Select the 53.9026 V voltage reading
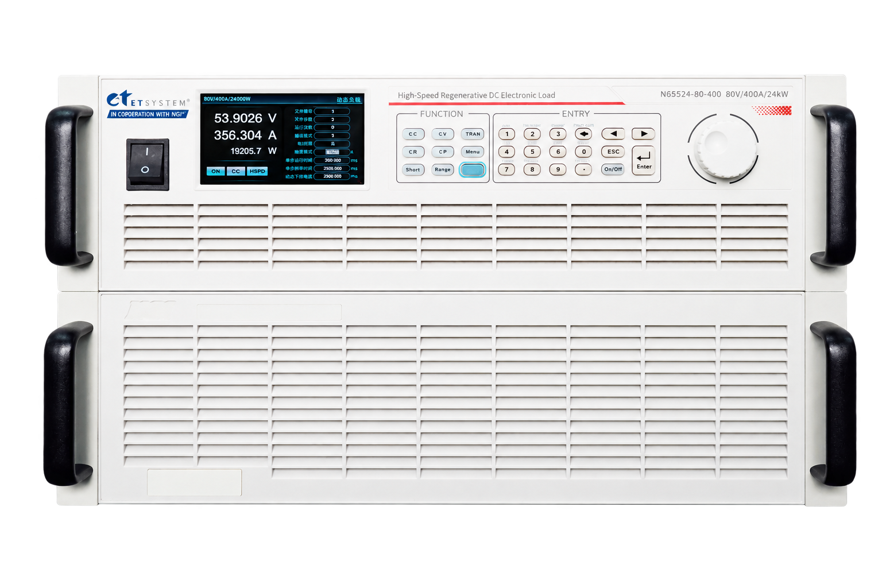 tap(245, 118)
